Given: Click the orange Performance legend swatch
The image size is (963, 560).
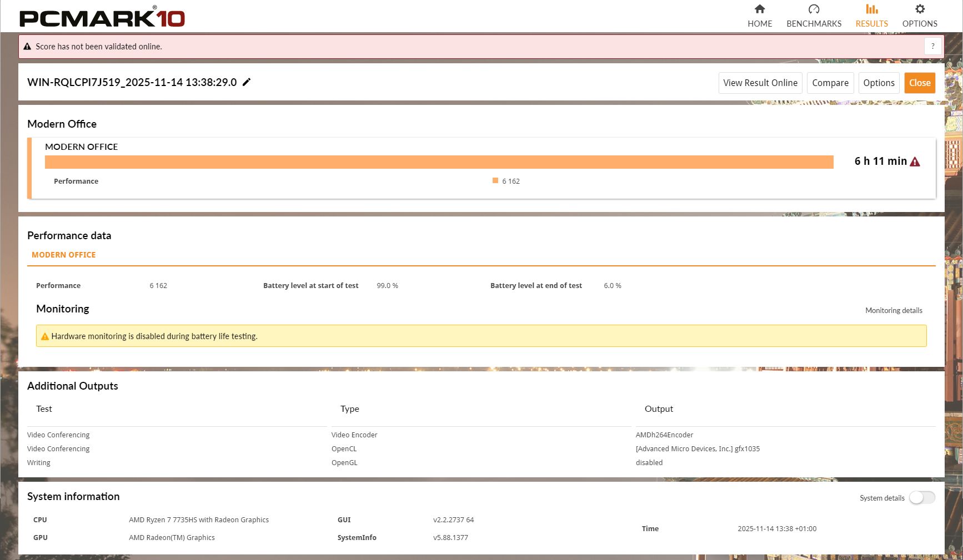Looking at the screenshot, I should (495, 181).
